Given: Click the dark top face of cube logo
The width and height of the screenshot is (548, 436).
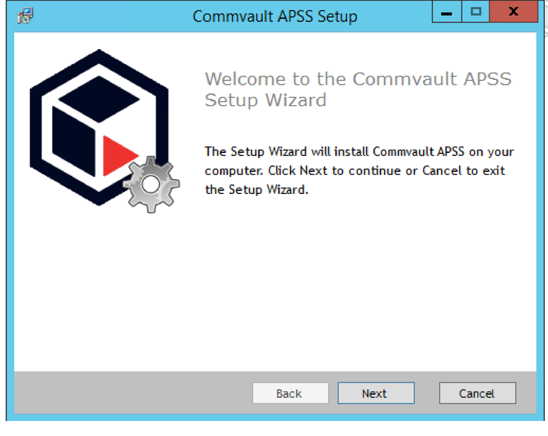Looking at the screenshot, I should tap(99, 99).
